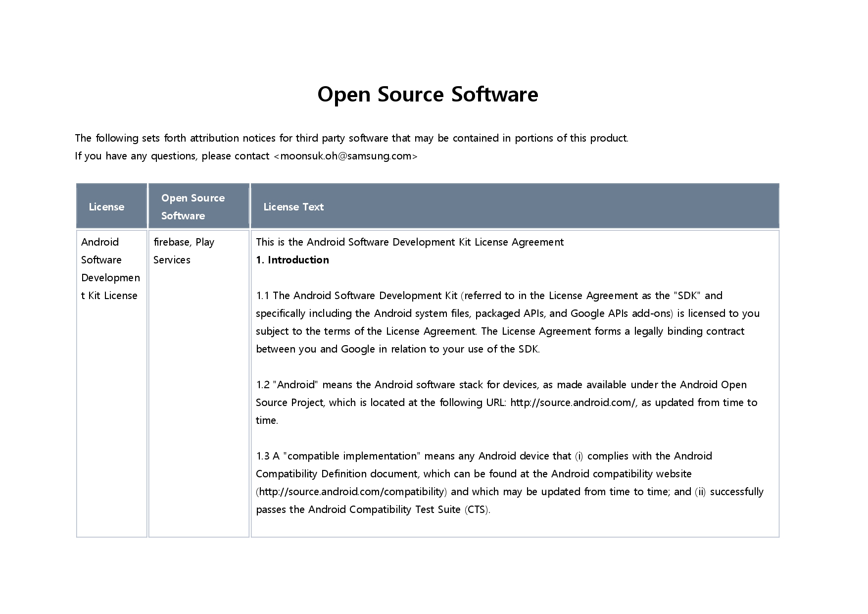Click the moonsuk.oh@samsung.com email address
The height and width of the screenshot is (614, 868).
click(345, 156)
